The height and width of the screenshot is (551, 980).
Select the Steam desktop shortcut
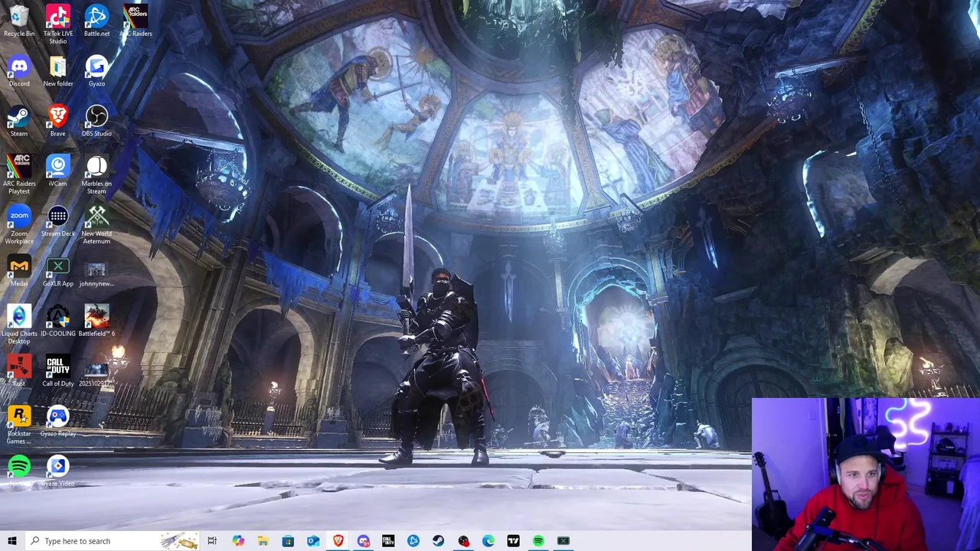pos(19,120)
